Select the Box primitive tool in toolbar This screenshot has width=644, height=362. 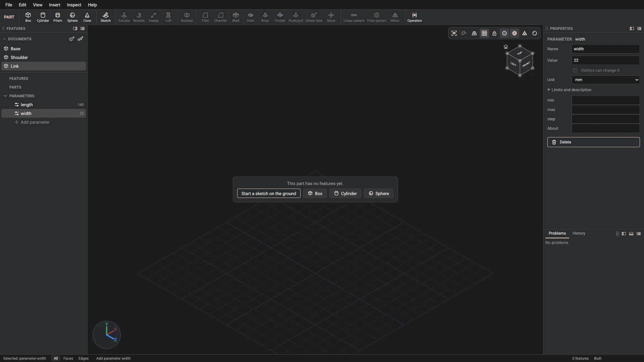(x=28, y=17)
